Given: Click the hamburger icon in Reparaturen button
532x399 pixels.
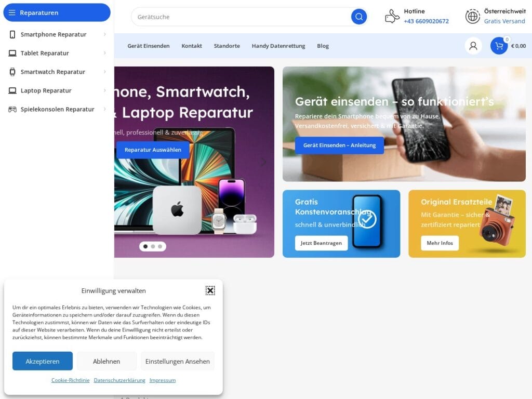Looking at the screenshot, I should (12, 12).
